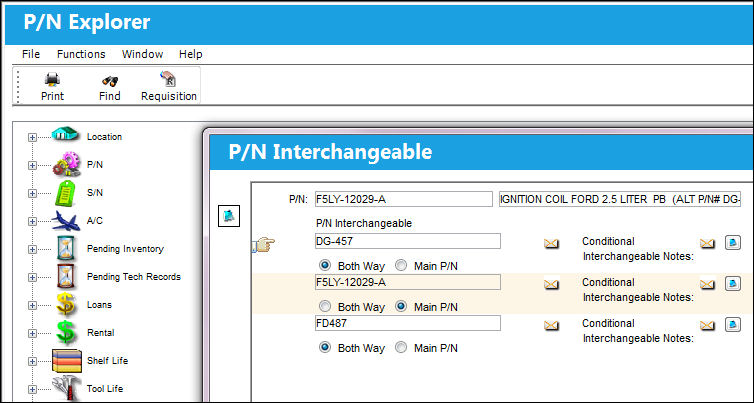Expand the Location tree node
This screenshot has height=403, width=754.
[32, 138]
